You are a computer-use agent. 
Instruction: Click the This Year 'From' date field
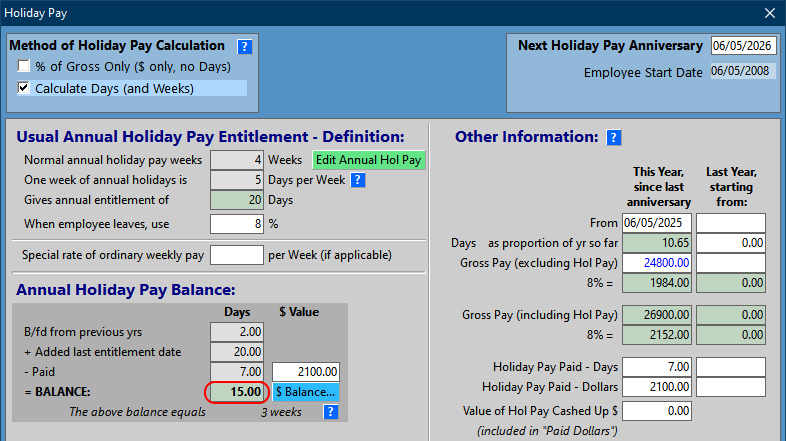coord(656,222)
